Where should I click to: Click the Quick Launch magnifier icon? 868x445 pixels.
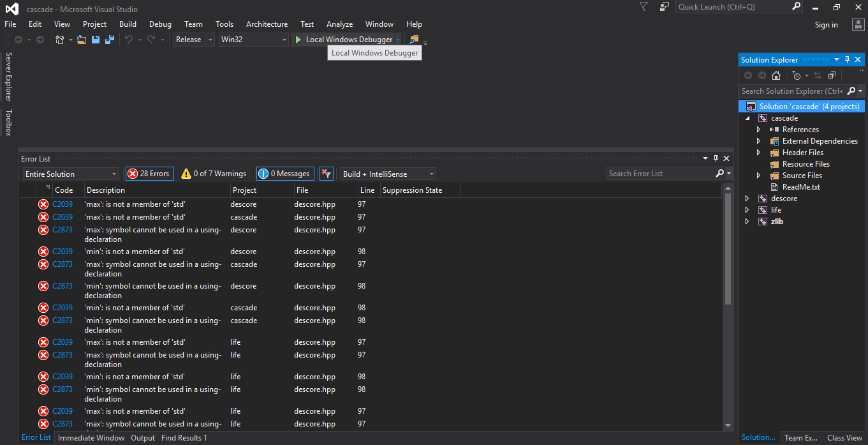click(796, 6)
